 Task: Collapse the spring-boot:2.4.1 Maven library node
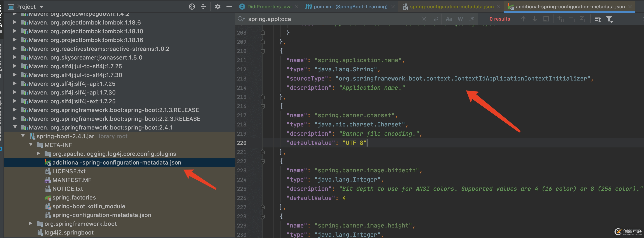(x=15, y=127)
